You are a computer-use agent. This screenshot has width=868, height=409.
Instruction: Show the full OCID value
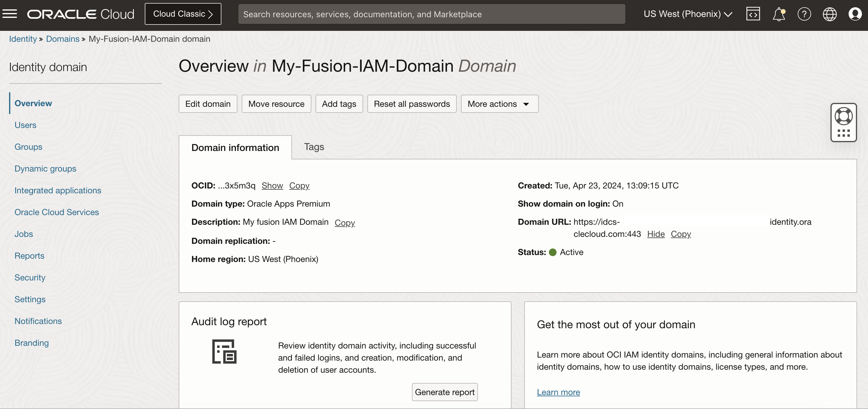(272, 185)
